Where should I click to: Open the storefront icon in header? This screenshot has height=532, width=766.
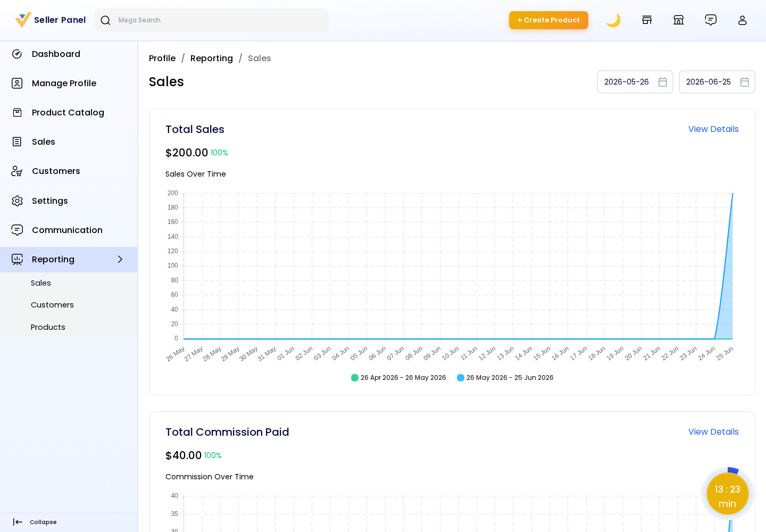point(647,20)
